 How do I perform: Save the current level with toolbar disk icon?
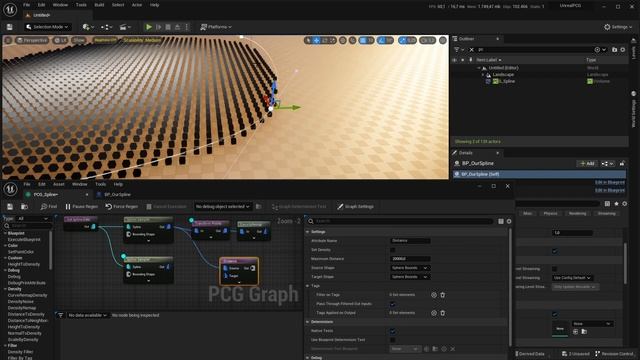[x=9, y=27]
